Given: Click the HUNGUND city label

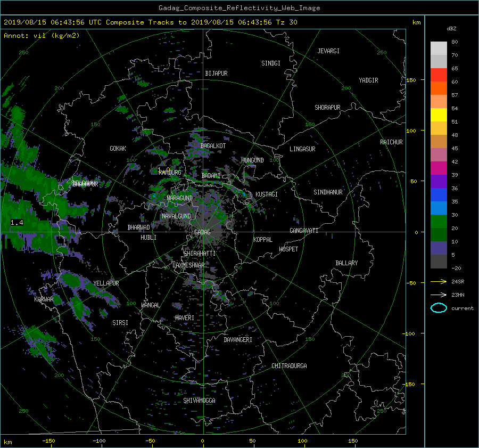Looking at the screenshot, I should click(x=252, y=160).
